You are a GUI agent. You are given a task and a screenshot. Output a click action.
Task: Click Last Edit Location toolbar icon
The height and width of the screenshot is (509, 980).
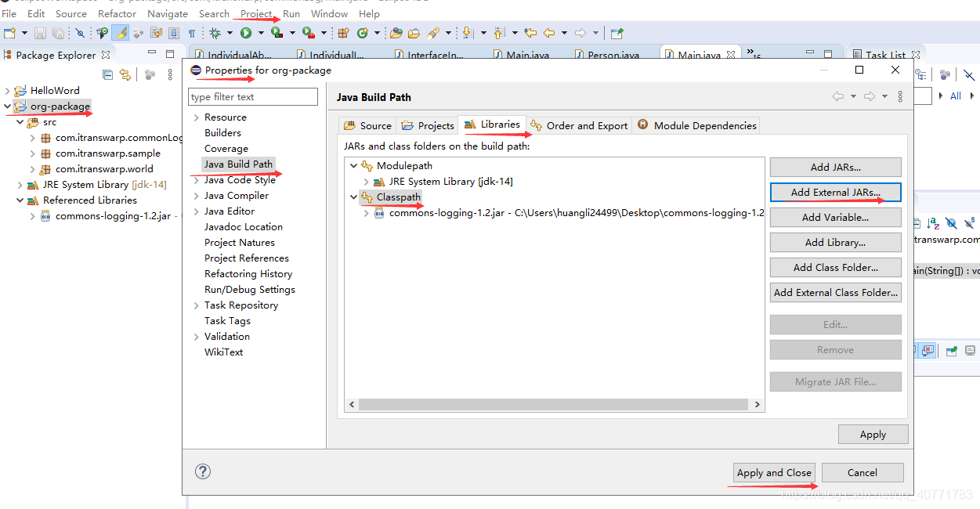click(x=530, y=33)
